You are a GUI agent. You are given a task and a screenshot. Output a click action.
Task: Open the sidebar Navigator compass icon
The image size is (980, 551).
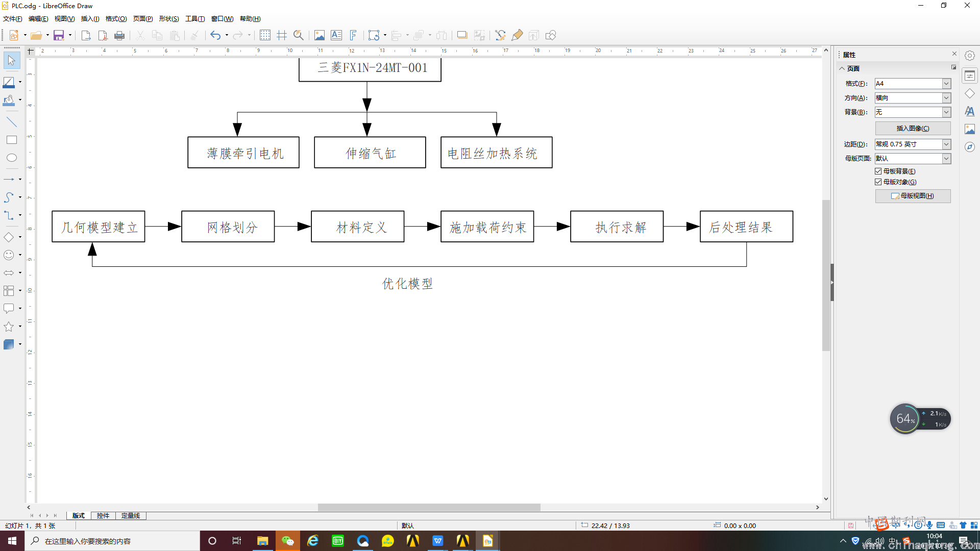pos(970,147)
